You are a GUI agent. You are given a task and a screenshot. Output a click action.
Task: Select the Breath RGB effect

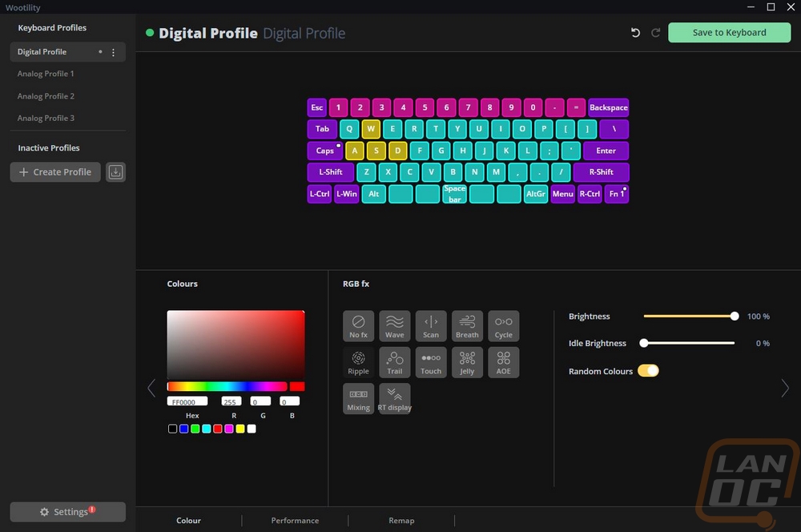click(467, 325)
